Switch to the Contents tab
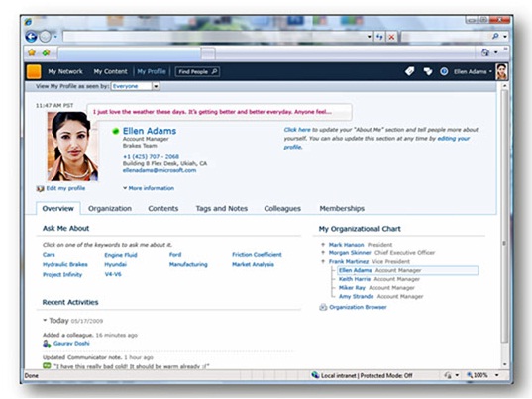The height and width of the screenshot is (399, 532). click(162, 209)
